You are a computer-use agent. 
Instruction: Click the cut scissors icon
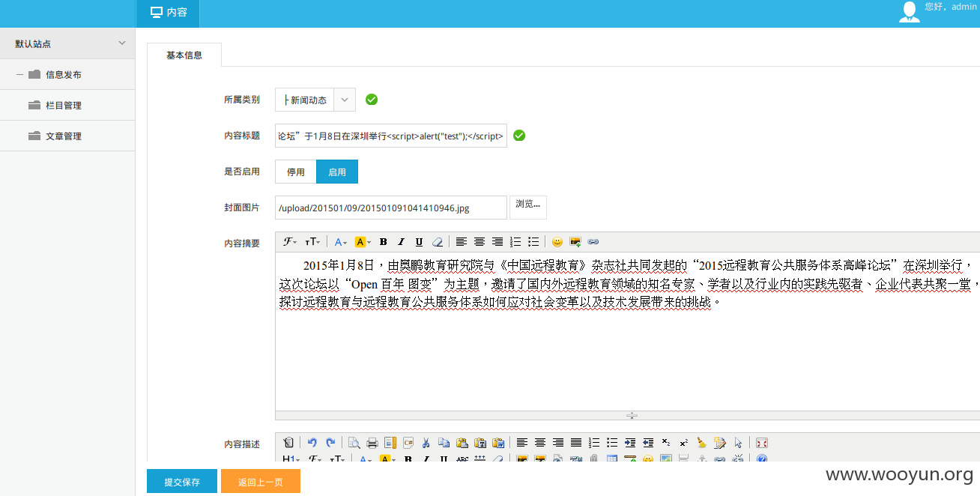pyautogui.click(x=426, y=443)
